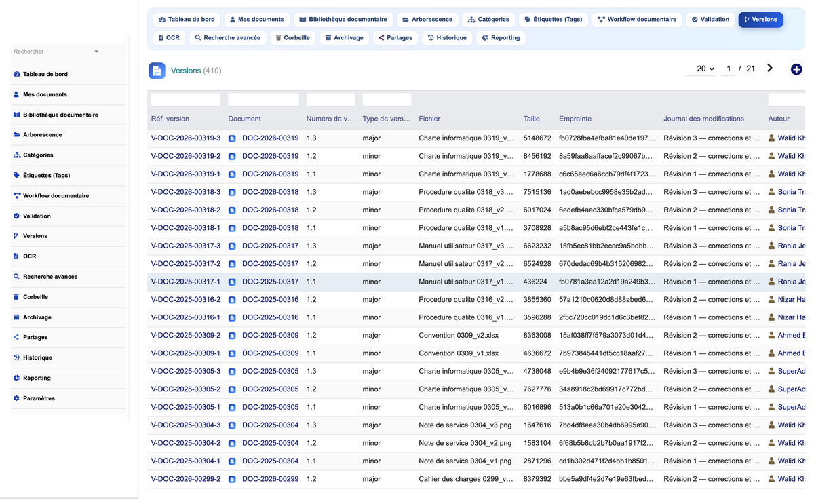Sort by Journal des modifications header
Screen dimensions: 814x504
(x=703, y=119)
